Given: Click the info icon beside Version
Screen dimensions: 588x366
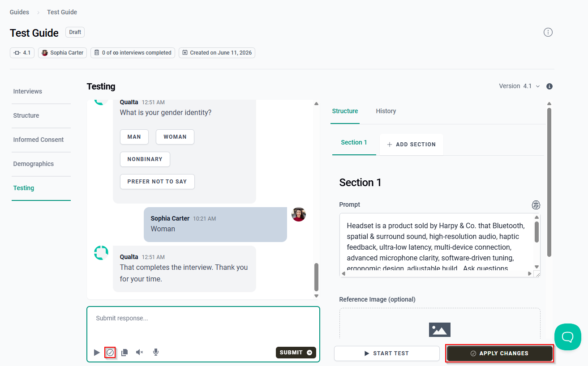Looking at the screenshot, I should [x=549, y=86].
